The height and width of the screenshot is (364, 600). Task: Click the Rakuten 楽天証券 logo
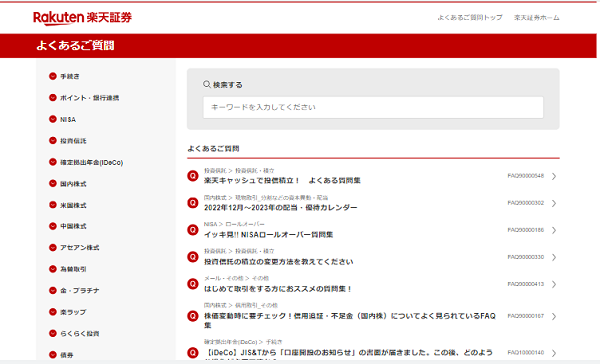[x=82, y=18]
